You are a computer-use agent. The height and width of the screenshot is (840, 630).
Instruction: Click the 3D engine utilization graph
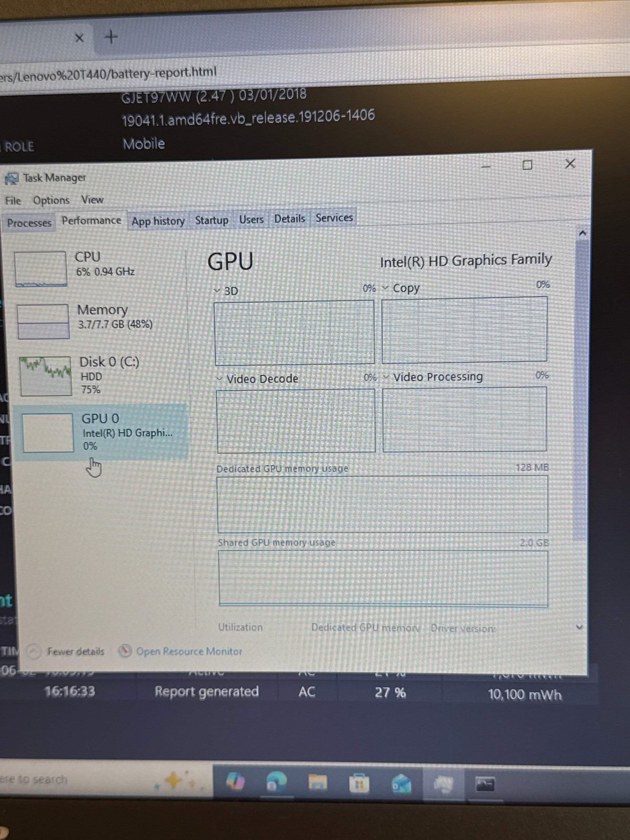coord(295,332)
